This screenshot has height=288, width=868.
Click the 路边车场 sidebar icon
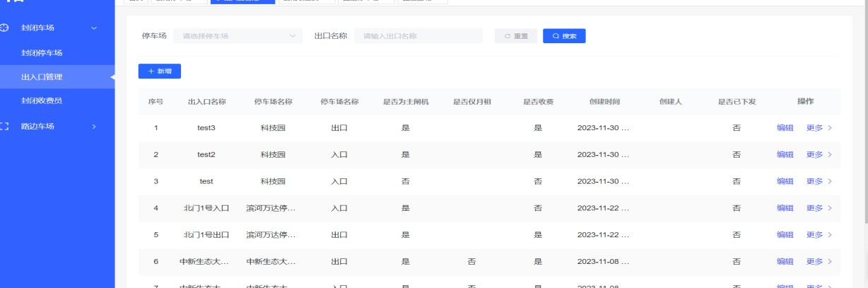(5, 127)
